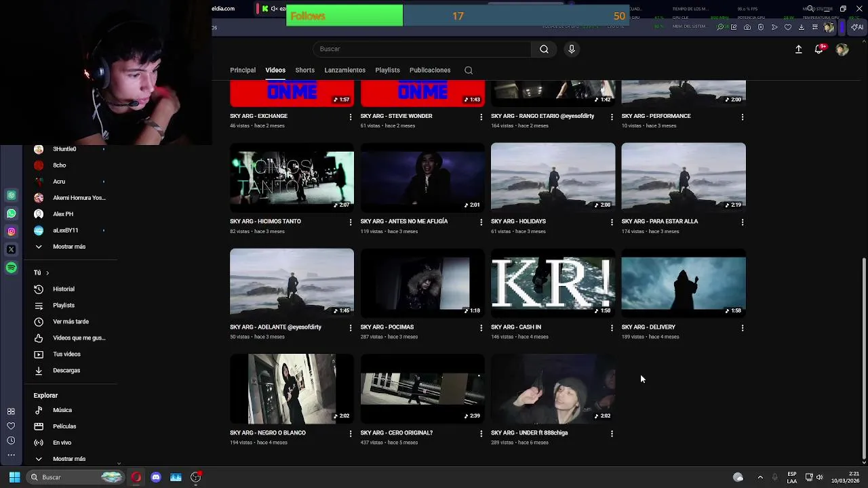Screen dimensions: 868x488
Task: Click the YouTube search magnifier button
Action: 544,49
